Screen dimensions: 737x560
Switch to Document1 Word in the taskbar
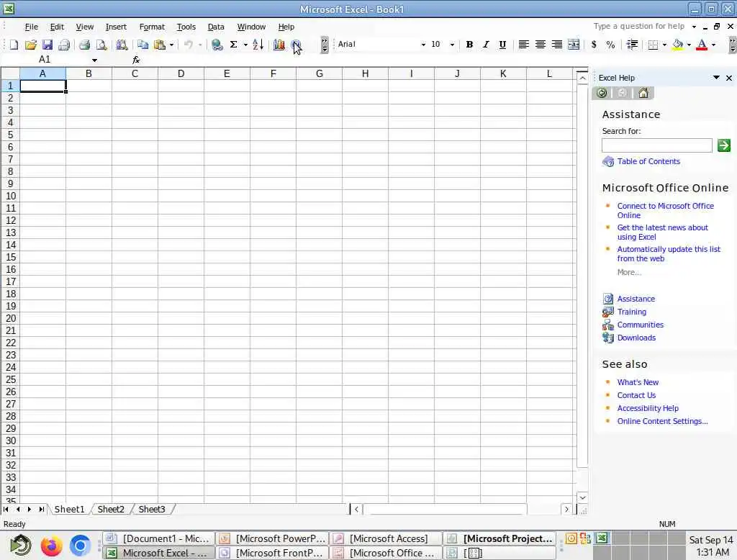pos(159,539)
